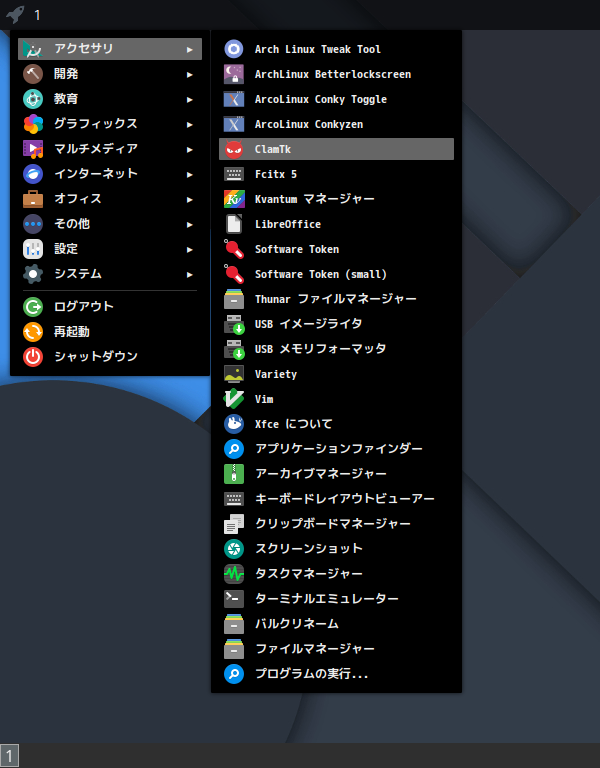The image size is (600, 768).
Task: Open the red ClamTk devil icon
Action: click(x=234, y=149)
